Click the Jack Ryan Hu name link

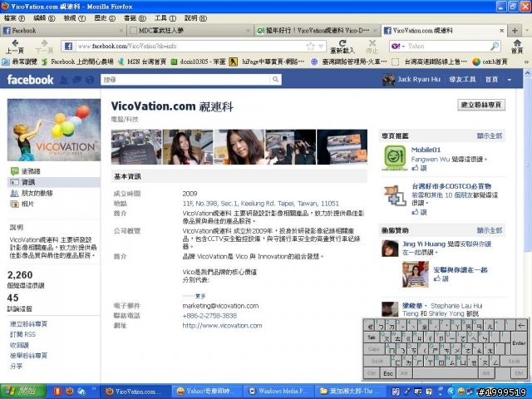(419, 80)
